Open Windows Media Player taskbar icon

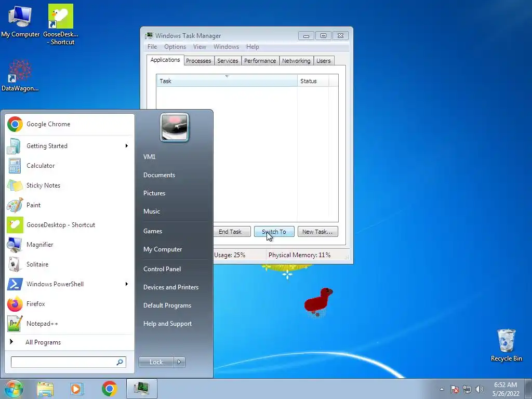tap(77, 389)
